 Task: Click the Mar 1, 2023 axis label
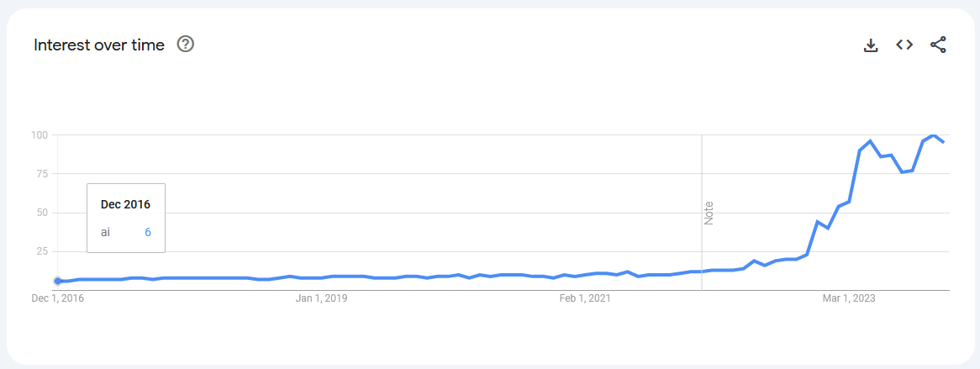848,298
